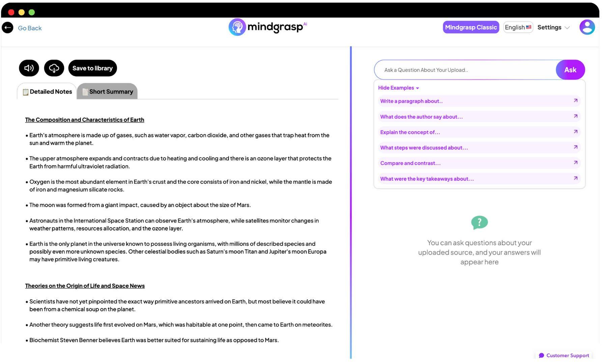Click the bullet mentioning Biochemist Steven Benner
This screenshot has width=602, height=364.
152,340
